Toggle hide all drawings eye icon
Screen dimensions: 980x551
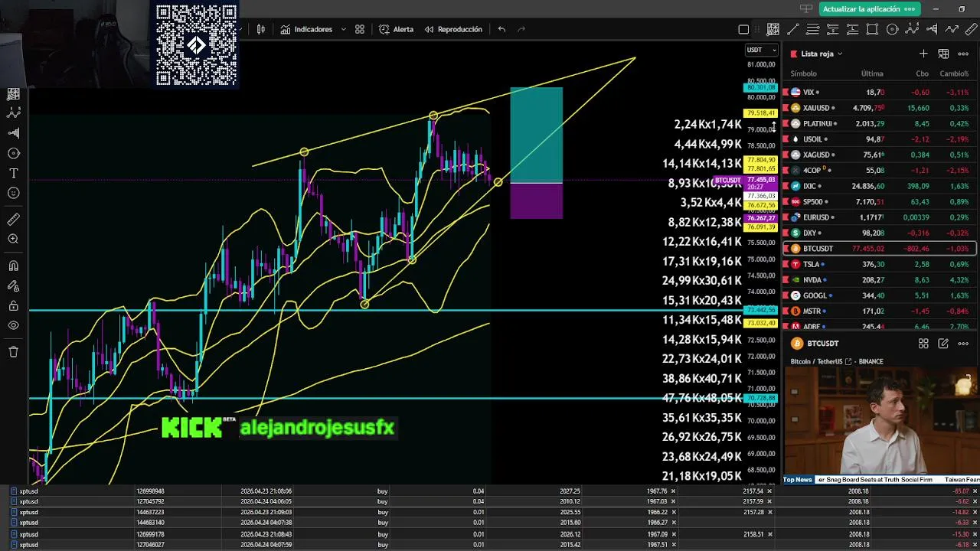point(14,325)
